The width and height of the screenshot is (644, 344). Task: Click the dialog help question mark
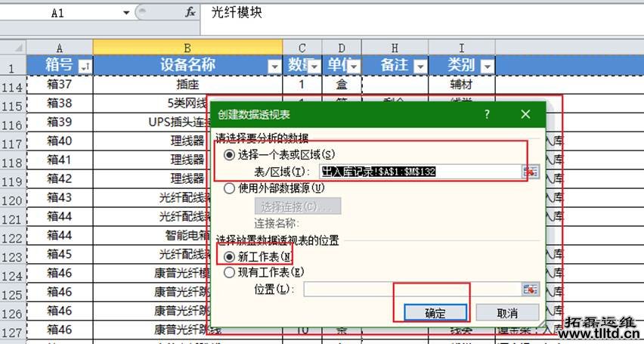(487, 114)
